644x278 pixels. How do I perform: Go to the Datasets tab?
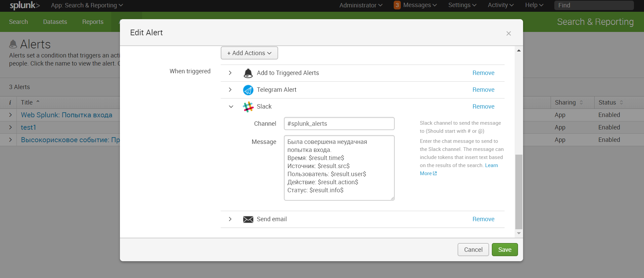[x=55, y=22]
